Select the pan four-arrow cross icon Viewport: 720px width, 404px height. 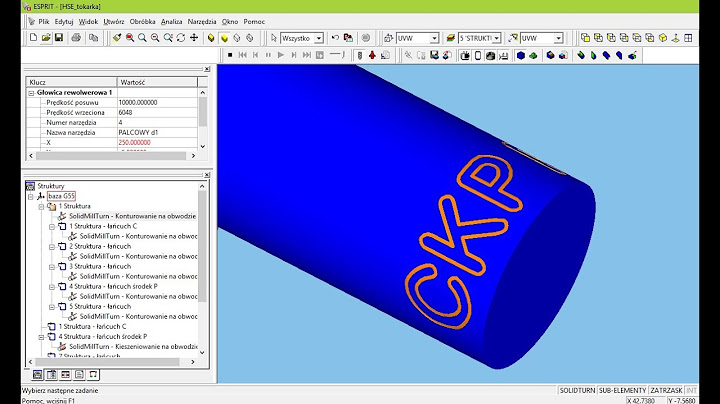pos(194,38)
